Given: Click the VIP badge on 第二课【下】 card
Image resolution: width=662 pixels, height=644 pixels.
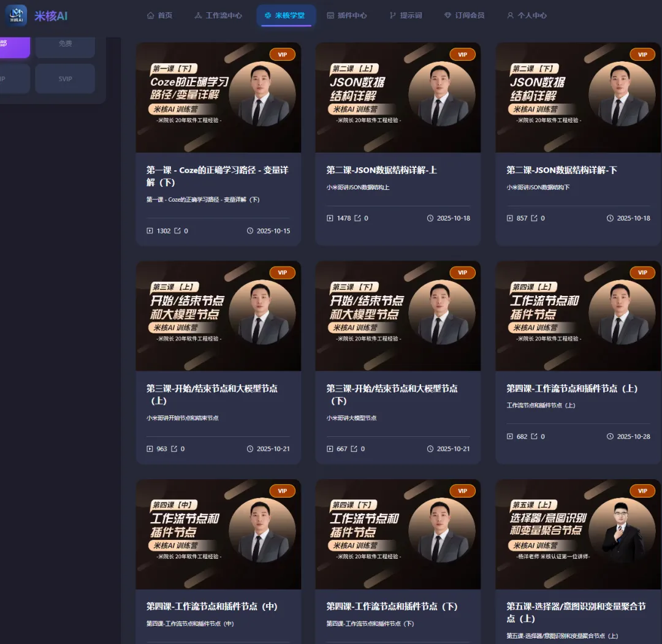Looking at the screenshot, I should [642, 55].
